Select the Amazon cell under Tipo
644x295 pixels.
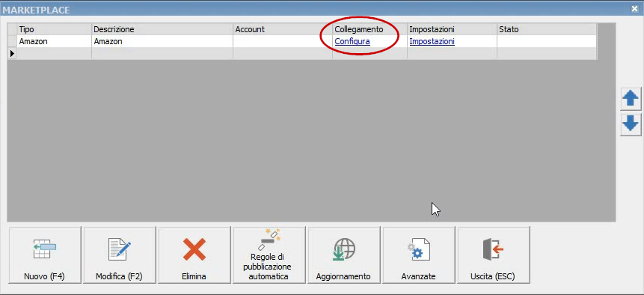tap(54, 41)
